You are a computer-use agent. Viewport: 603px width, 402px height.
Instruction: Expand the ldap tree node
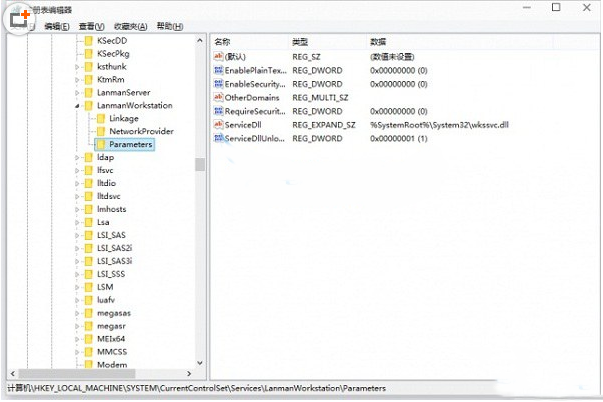tap(77, 157)
